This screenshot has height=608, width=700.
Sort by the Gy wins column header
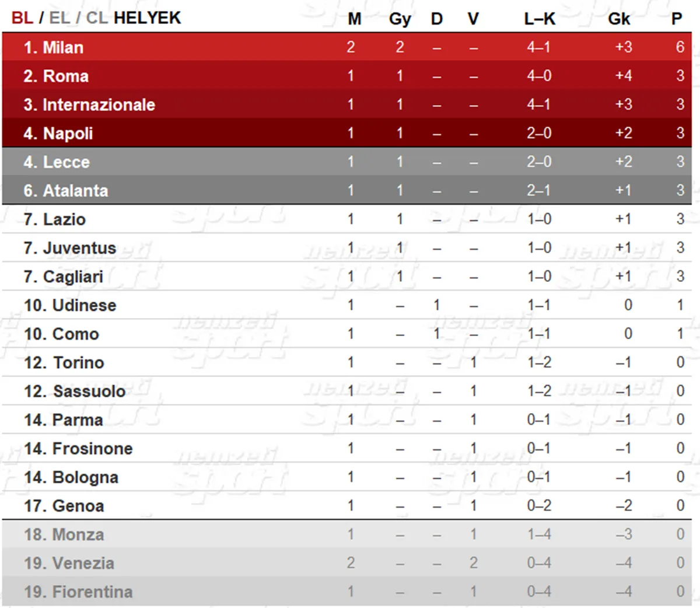point(400,20)
